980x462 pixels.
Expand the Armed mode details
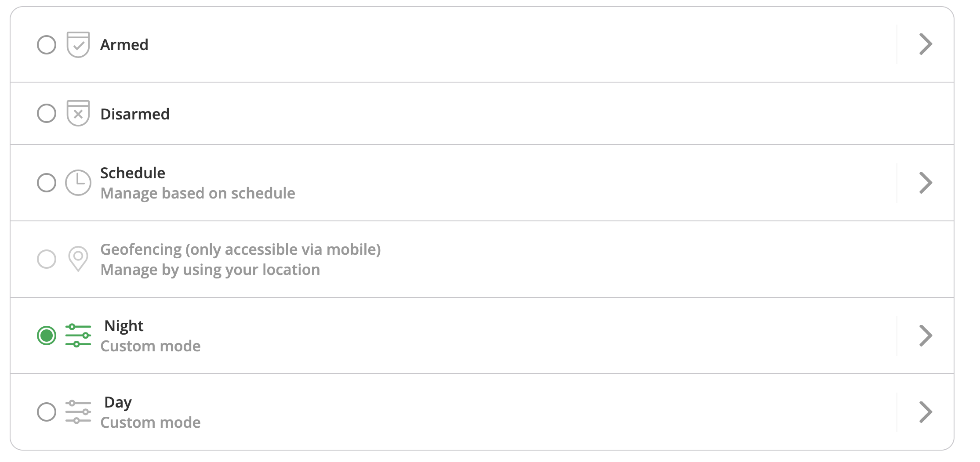pyautogui.click(x=926, y=44)
